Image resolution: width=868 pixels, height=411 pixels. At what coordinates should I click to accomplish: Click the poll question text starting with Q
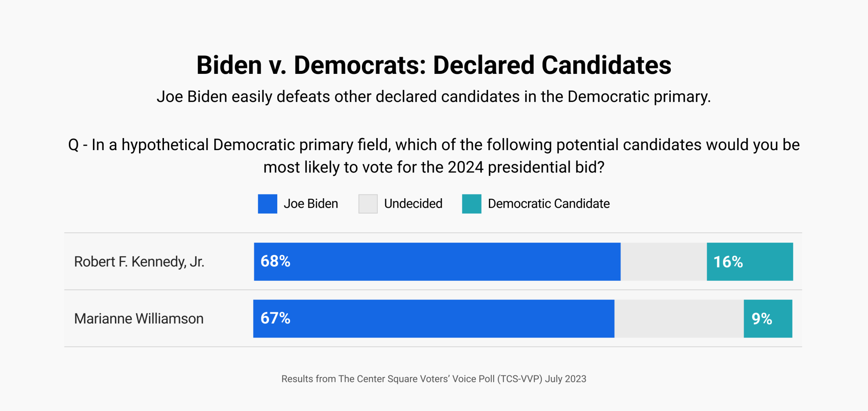(x=433, y=145)
